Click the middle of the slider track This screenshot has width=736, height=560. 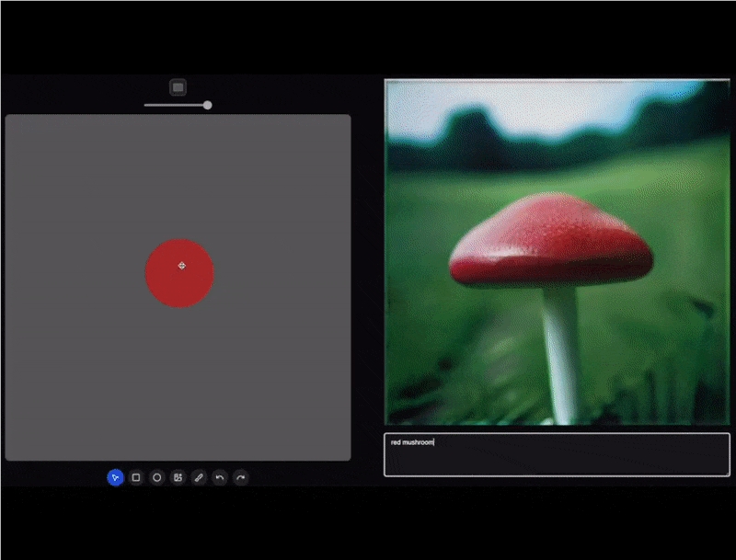(176, 105)
